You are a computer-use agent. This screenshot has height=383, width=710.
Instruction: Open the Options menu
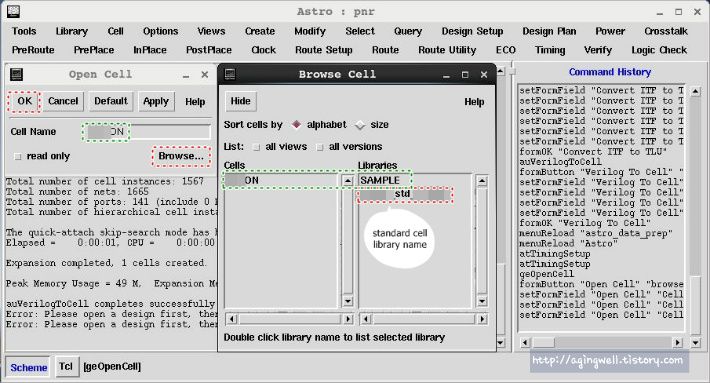point(160,31)
